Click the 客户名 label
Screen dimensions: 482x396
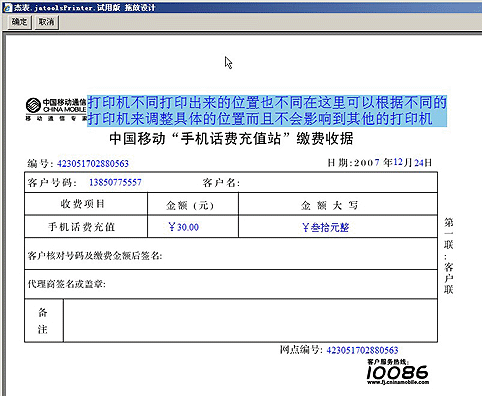(x=221, y=183)
